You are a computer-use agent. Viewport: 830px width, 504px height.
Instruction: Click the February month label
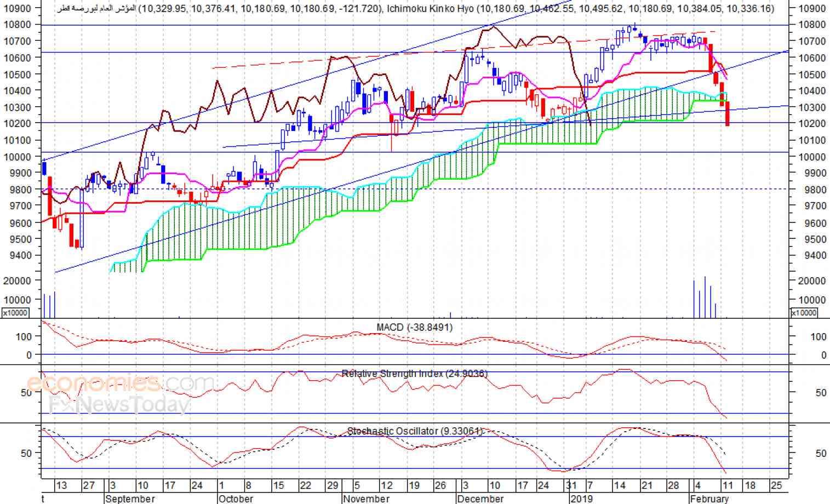[x=709, y=499]
